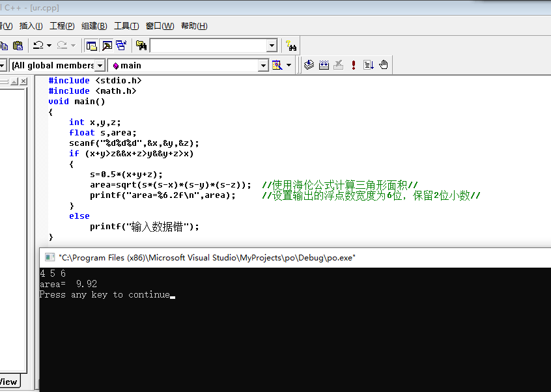551x392 pixels.
Task: Click the area=sqrt Heron formula statement
Action: (x=171, y=185)
